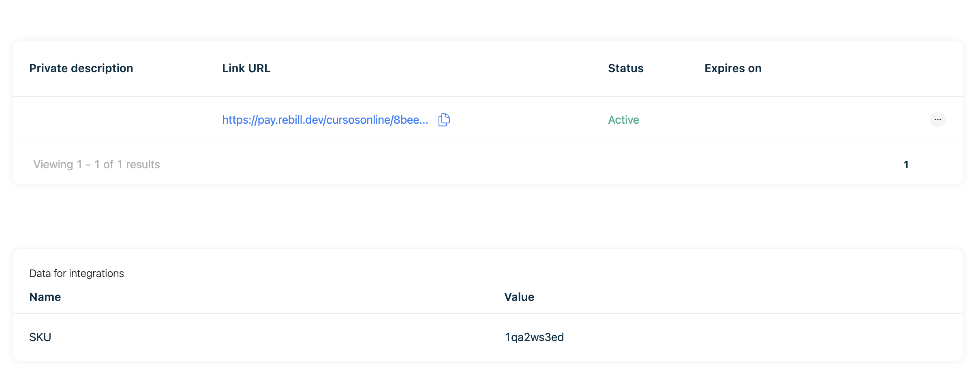This screenshot has width=980, height=378.
Task: Select page 1 in the pagination
Action: point(906,164)
